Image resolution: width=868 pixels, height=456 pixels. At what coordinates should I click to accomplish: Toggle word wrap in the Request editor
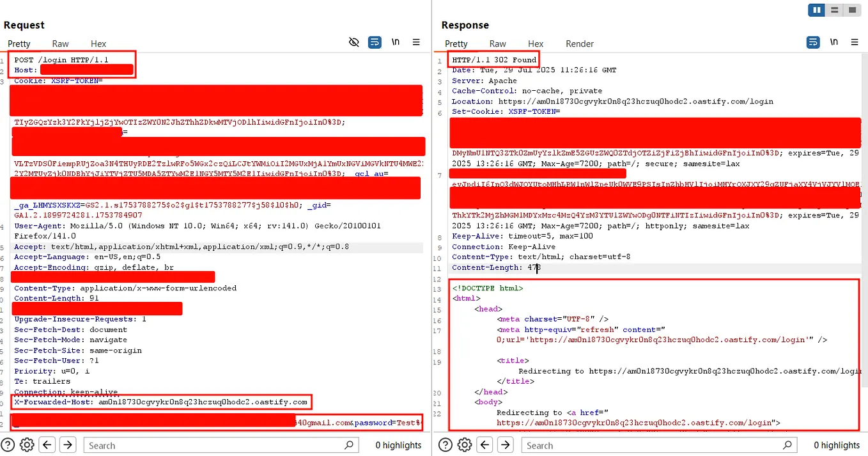click(375, 42)
